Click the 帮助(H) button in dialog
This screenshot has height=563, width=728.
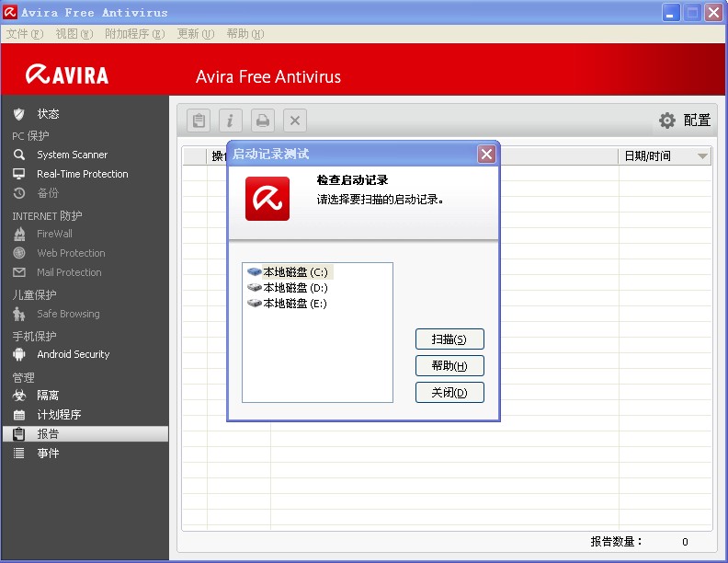click(x=449, y=365)
